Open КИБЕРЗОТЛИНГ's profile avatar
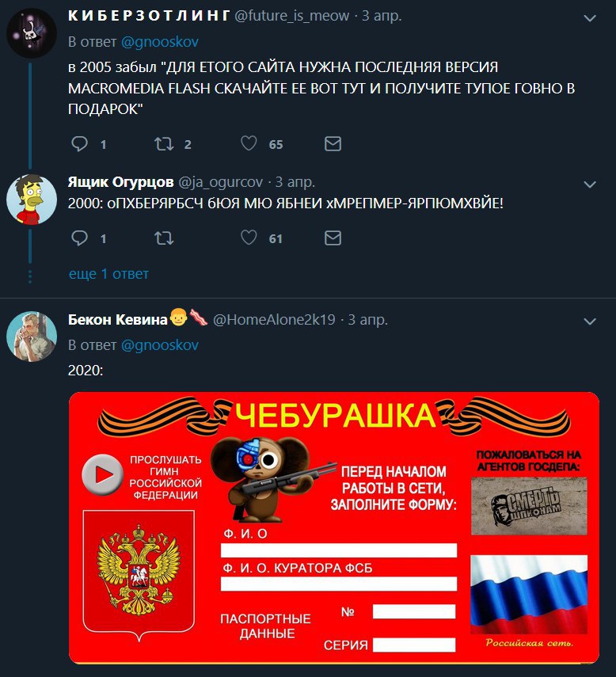Screen dimensions: 616x677 [32, 32]
